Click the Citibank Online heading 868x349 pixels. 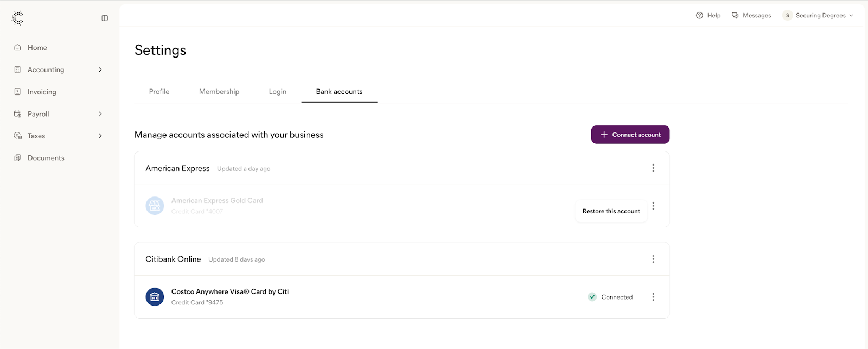[173, 259]
